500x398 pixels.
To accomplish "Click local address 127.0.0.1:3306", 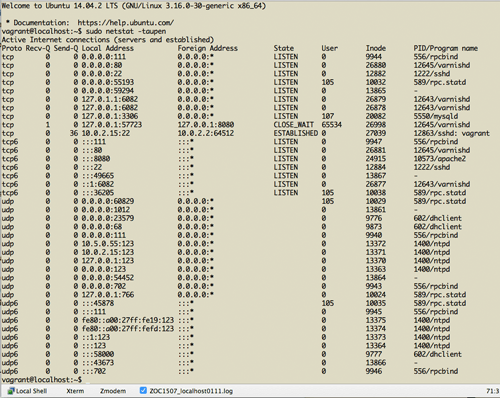I will click(110, 116).
